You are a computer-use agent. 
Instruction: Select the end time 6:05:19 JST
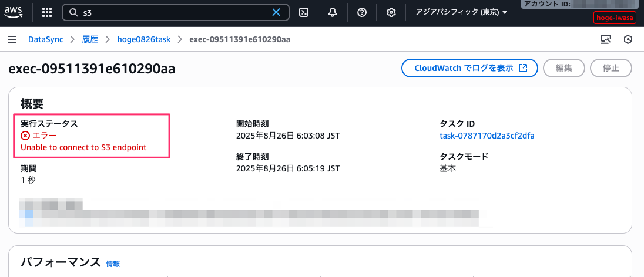[x=289, y=168]
